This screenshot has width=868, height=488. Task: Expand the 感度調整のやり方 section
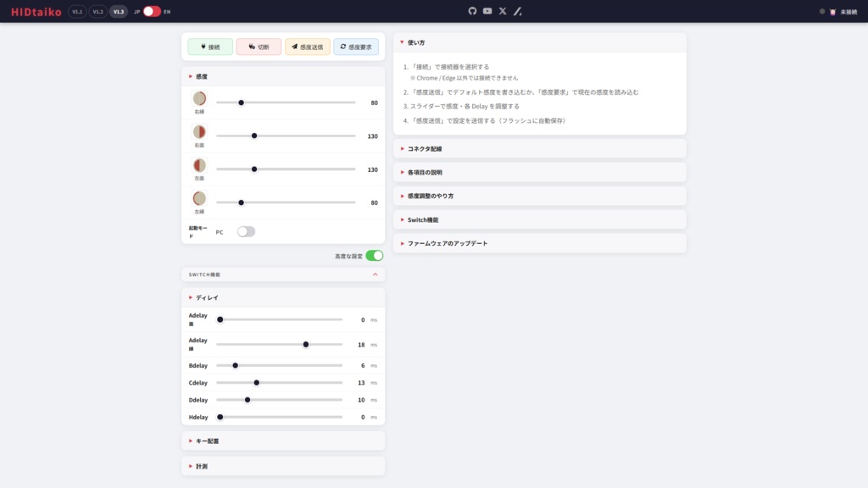540,196
